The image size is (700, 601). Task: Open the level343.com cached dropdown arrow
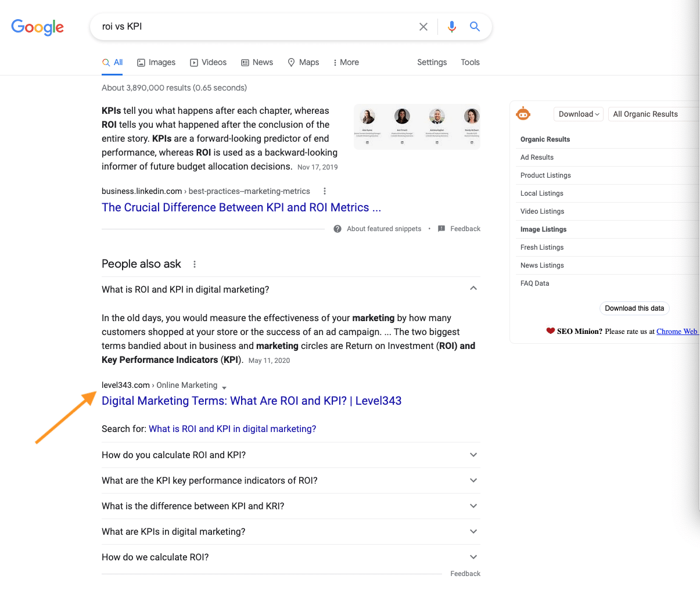pos(224,387)
